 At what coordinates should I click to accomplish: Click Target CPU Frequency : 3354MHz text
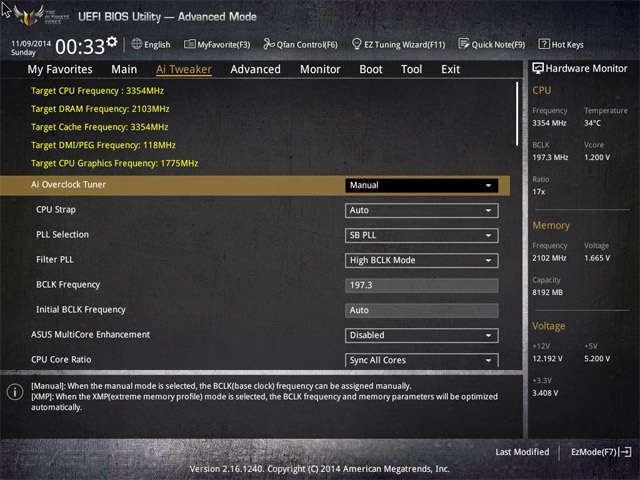tap(97, 91)
